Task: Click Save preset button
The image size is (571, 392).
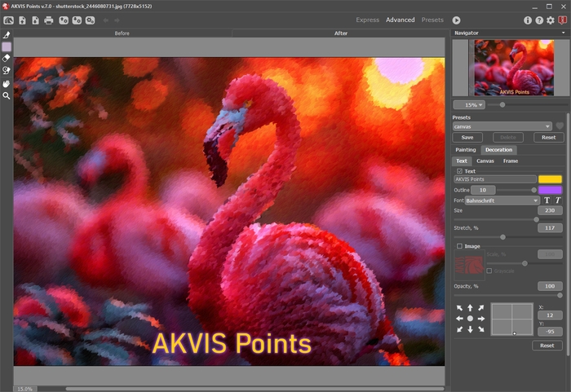Action: click(x=467, y=137)
